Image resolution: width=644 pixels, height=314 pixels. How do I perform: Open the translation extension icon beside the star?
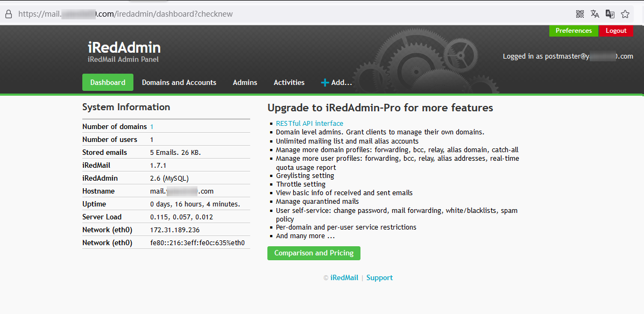coord(610,14)
